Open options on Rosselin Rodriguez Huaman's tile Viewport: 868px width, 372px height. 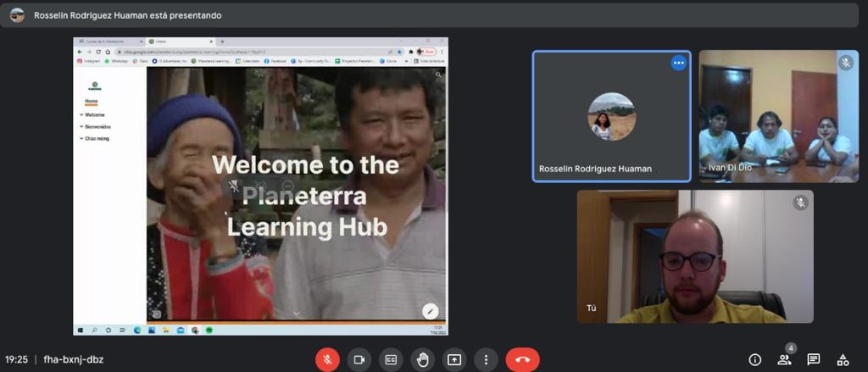tap(679, 63)
